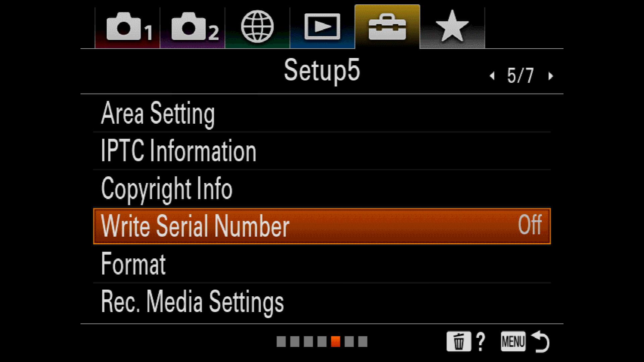644x362 pixels.
Task: Open Rec. Media Settings
Action: tap(322, 302)
